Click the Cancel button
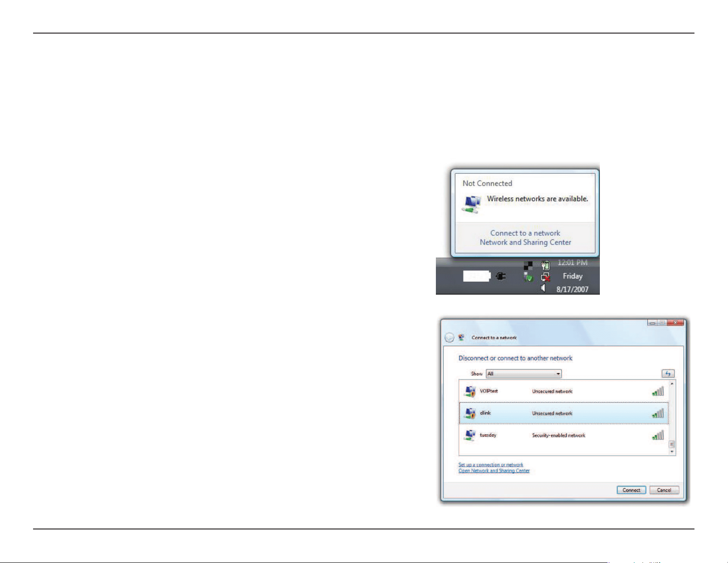 pyautogui.click(x=664, y=490)
